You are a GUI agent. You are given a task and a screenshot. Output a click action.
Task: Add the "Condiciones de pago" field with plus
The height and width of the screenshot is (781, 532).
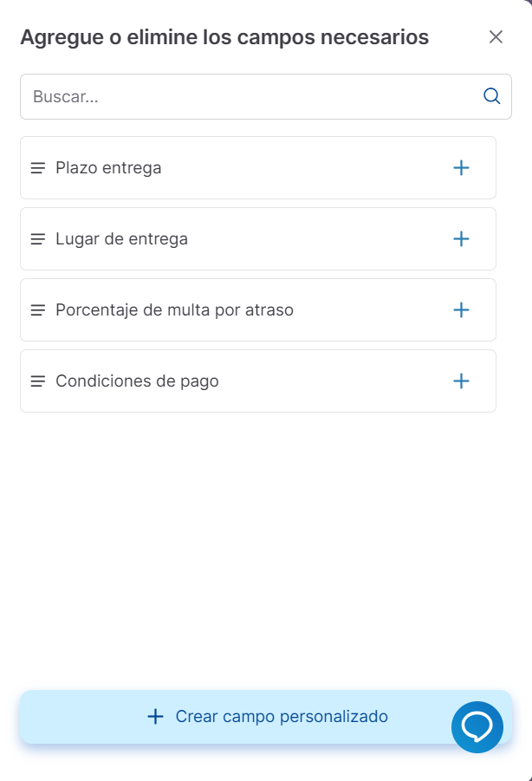[461, 381]
